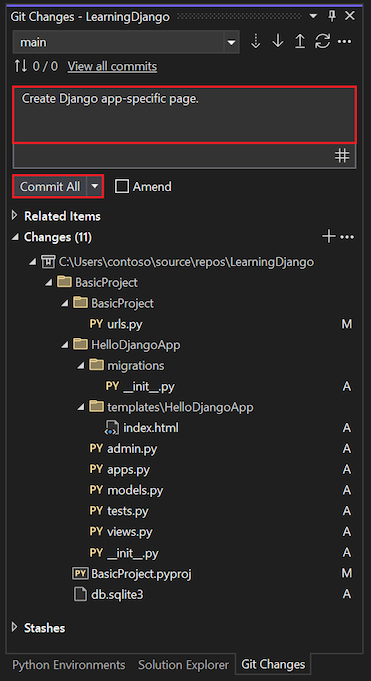Open the Changes section ellipsis menu
Screen dimensions: 371x681
[x=347, y=237]
